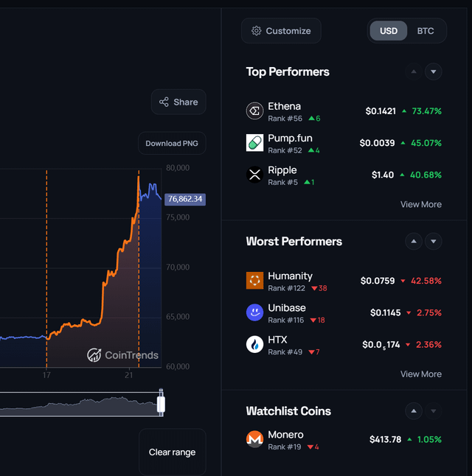Click Rank #56 under Ethena
Image resolution: width=472 pixels, height=476 pixels.
tap(285, 119)
